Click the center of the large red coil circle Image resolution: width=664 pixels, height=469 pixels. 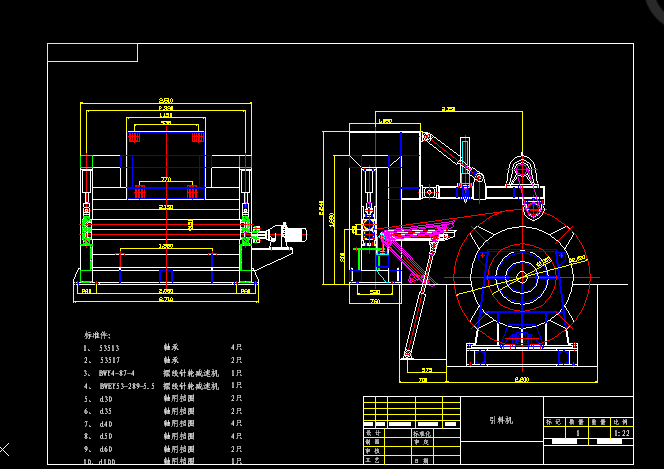[522, 277]
